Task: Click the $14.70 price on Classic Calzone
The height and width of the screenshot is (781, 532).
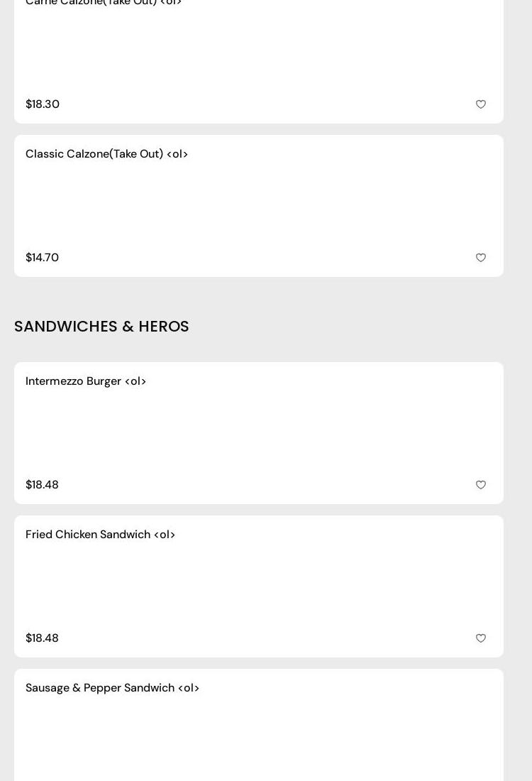Action: point(43,258)
